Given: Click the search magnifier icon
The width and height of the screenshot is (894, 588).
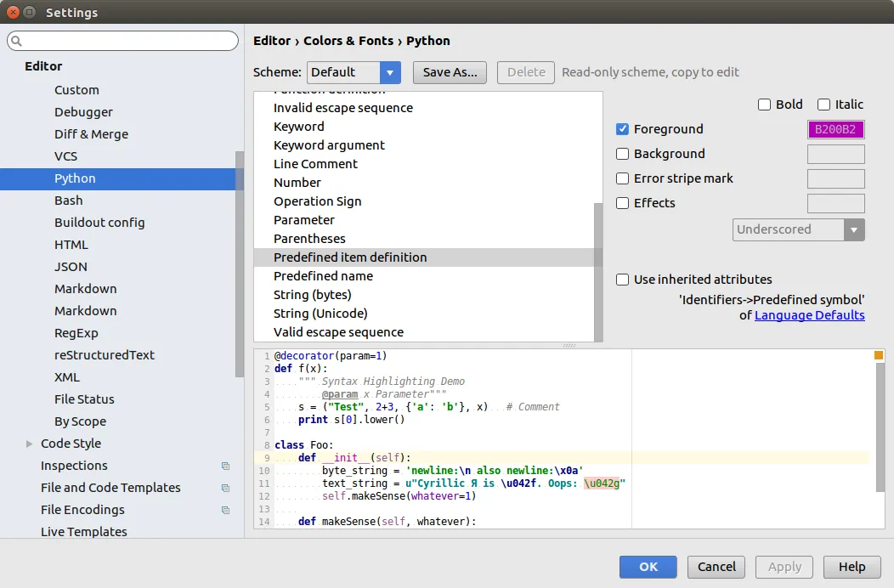Looking at the screenshot, I should point(16,41).
